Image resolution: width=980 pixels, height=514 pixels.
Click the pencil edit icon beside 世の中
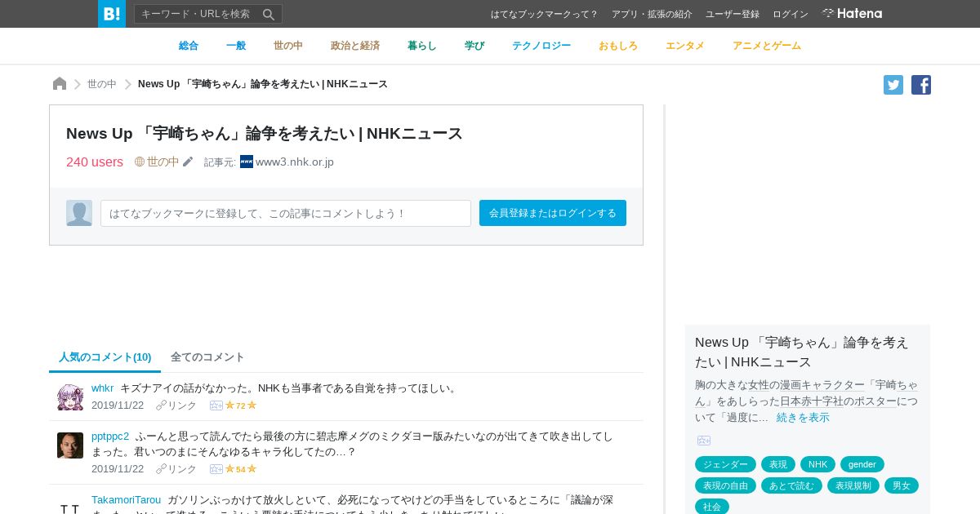pyautogui.click(x=188, y=162)
